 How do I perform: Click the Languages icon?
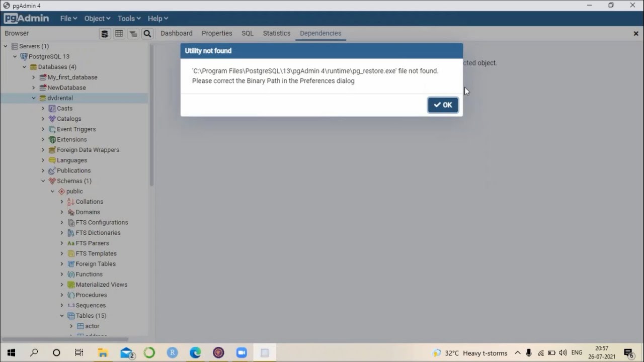tap(52, 160)
